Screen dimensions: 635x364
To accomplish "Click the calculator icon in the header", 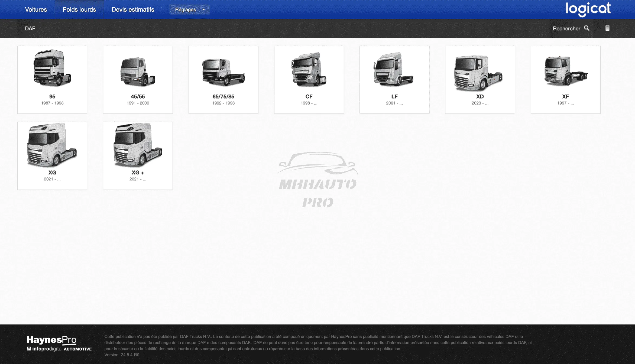I will tap(607, 28).
